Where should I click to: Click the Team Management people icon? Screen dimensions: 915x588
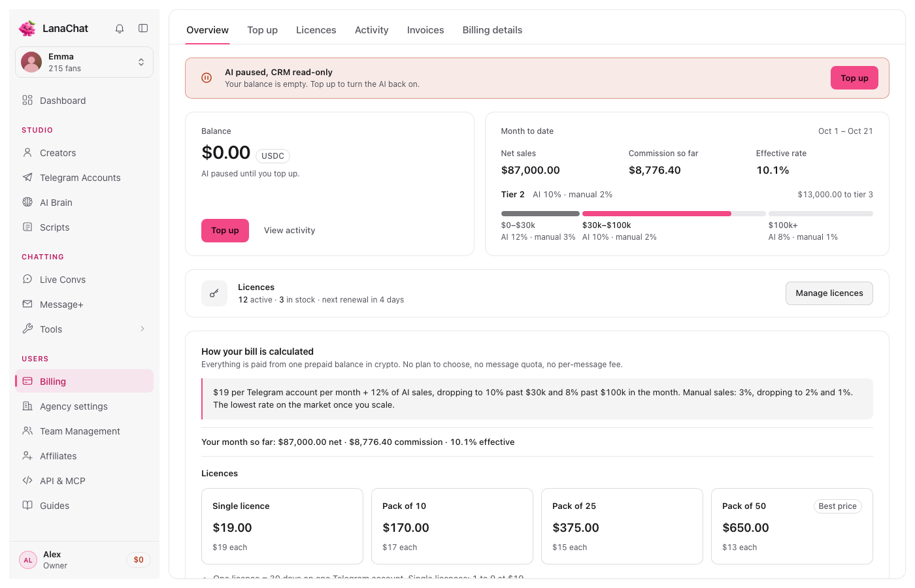point(27,431)
